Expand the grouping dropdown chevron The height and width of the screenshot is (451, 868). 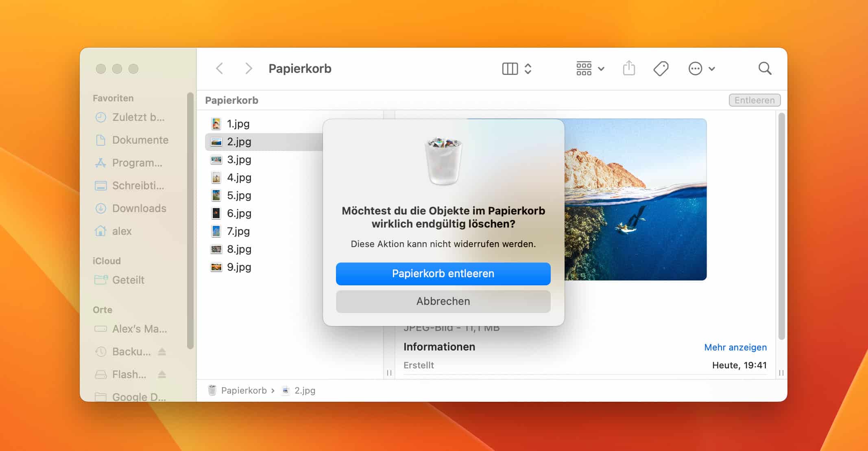click(601, 69)
